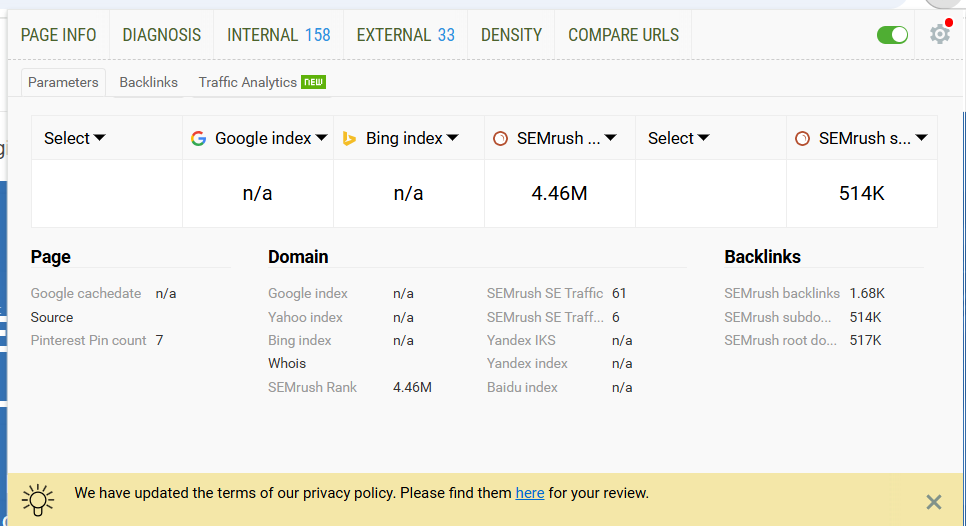Click the Source link under Page

point(52,317)
